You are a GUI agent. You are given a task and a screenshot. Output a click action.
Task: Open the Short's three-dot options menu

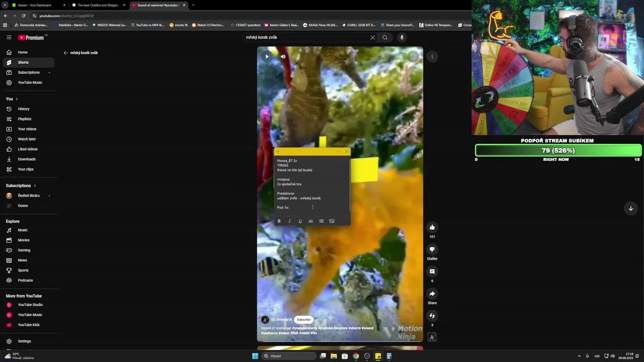(432, 56)
